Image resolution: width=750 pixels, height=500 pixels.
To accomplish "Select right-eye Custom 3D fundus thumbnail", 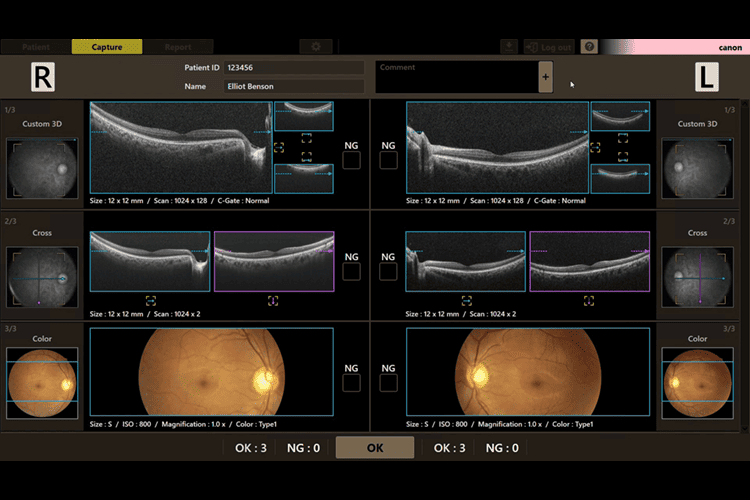I will point(42,167).
